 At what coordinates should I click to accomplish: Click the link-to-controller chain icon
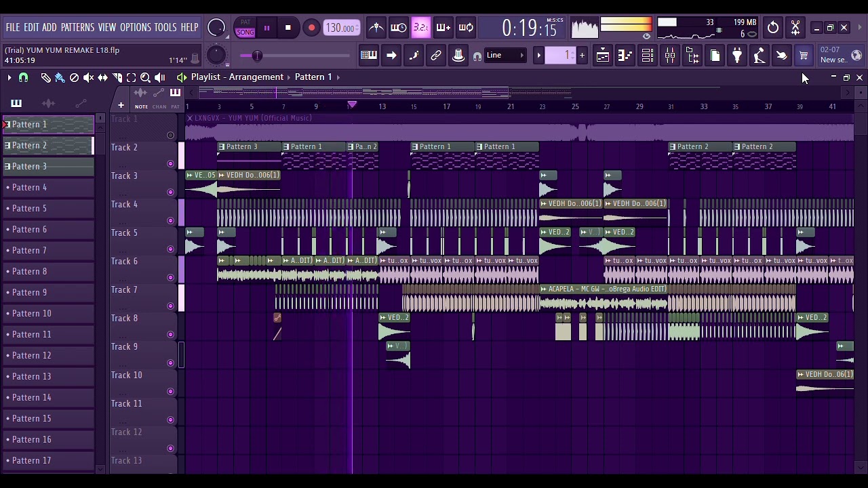436,56
